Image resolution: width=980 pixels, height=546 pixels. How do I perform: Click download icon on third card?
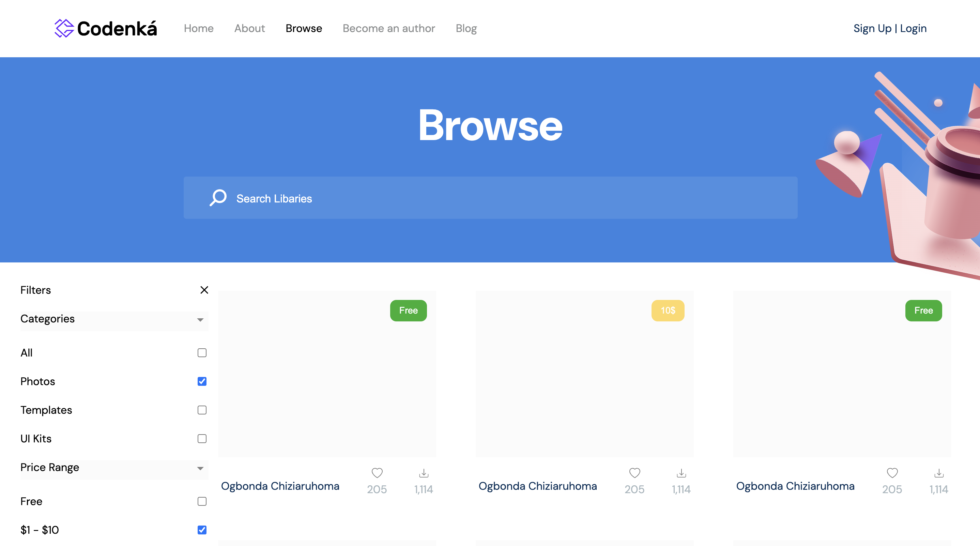tap(938, 473)
